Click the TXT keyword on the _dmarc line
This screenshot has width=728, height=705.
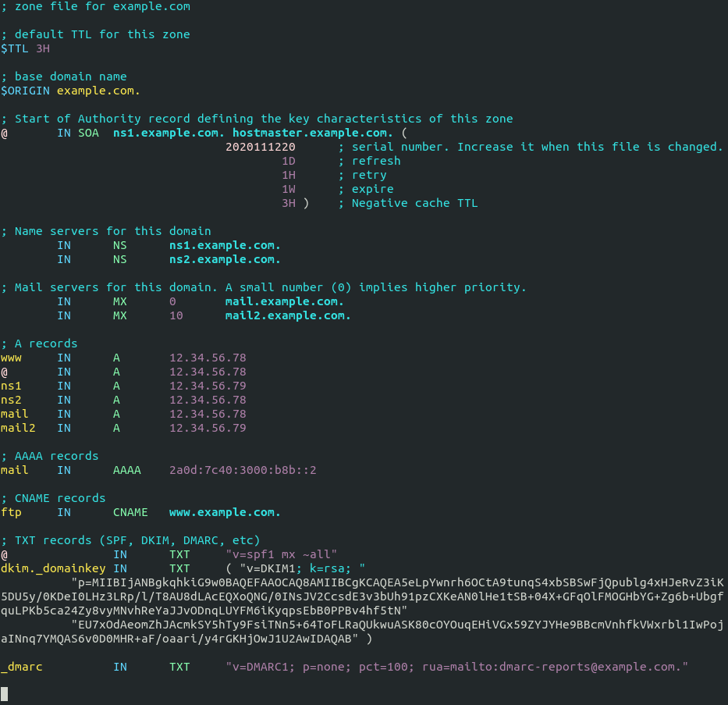[x=179, y=668]
